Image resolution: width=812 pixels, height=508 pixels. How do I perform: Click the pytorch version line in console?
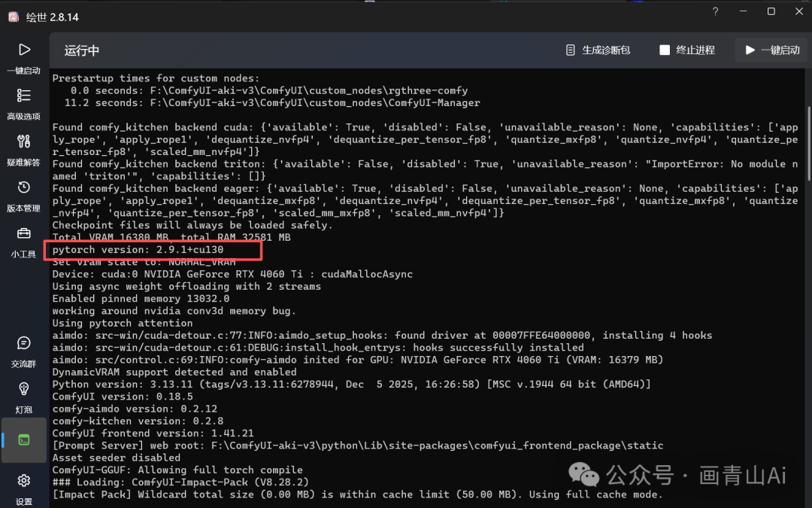138,249
